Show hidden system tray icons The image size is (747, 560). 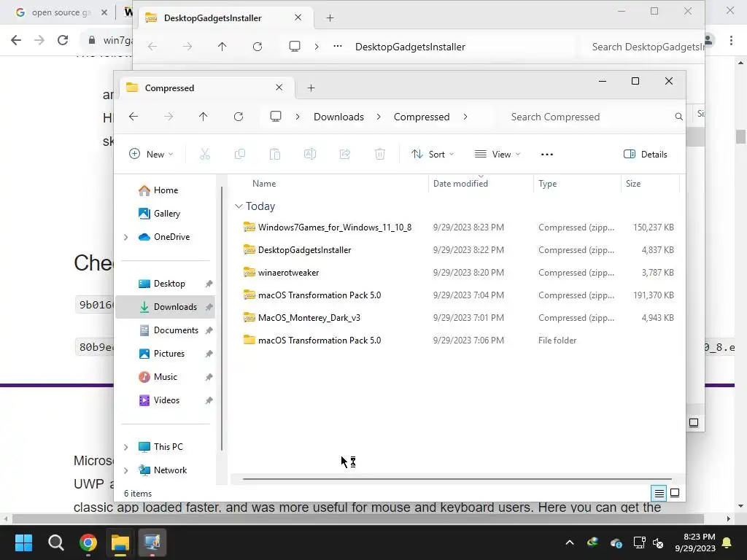569,542
